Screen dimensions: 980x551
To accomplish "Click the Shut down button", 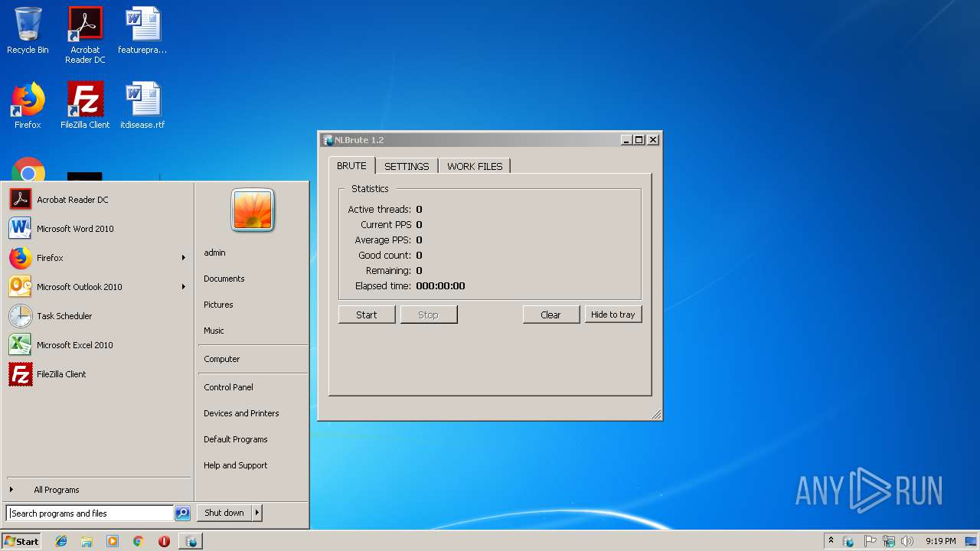I will tap(224, 513).
